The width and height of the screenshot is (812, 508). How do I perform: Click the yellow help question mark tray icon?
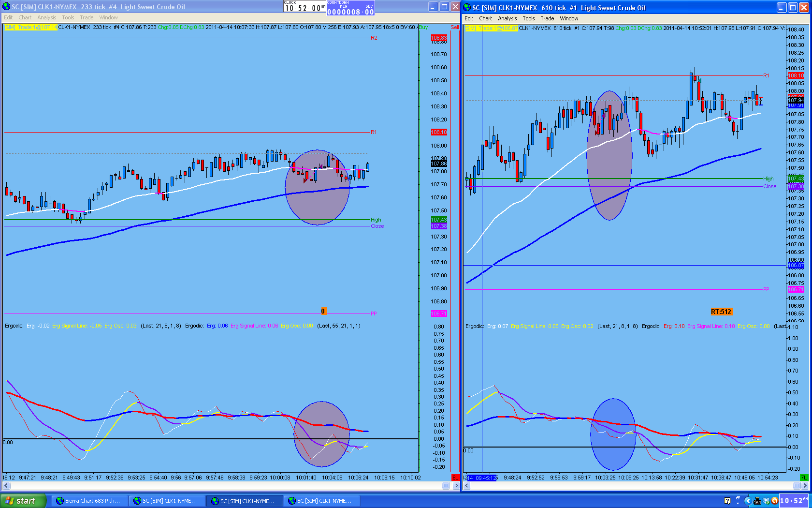pos(727,501)
